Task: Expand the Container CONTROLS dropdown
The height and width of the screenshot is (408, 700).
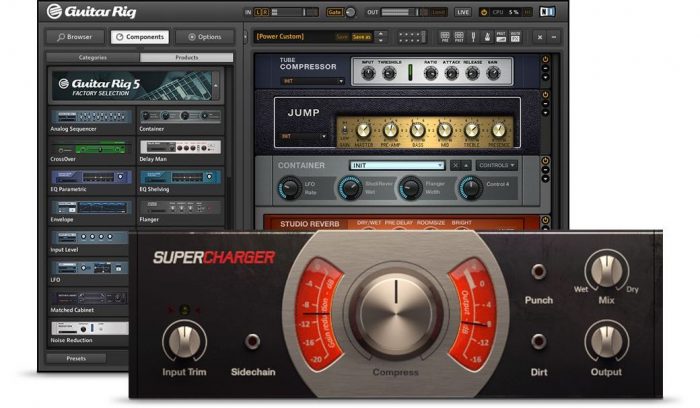Action: click(x=497, y=165)
